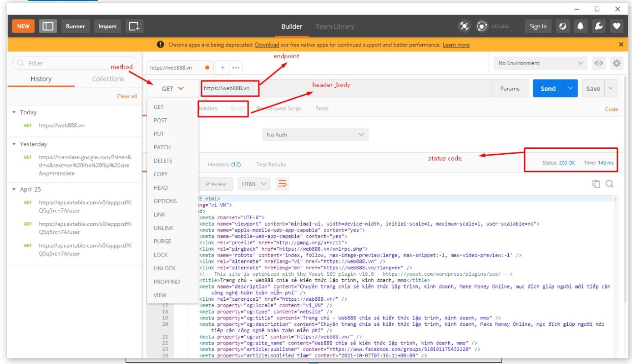The height and width of the screenshot is (364, 632).
Task: Search within the response body
Action: click(610, 184)
